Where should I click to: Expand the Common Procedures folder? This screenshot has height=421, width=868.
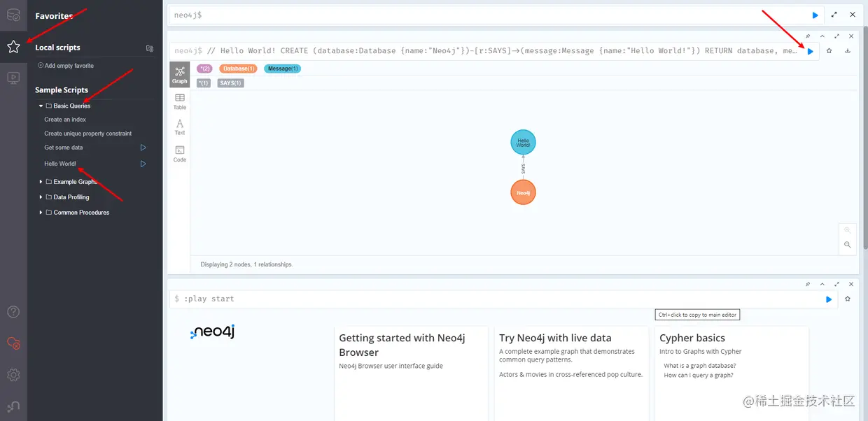[x=41, y=213]
